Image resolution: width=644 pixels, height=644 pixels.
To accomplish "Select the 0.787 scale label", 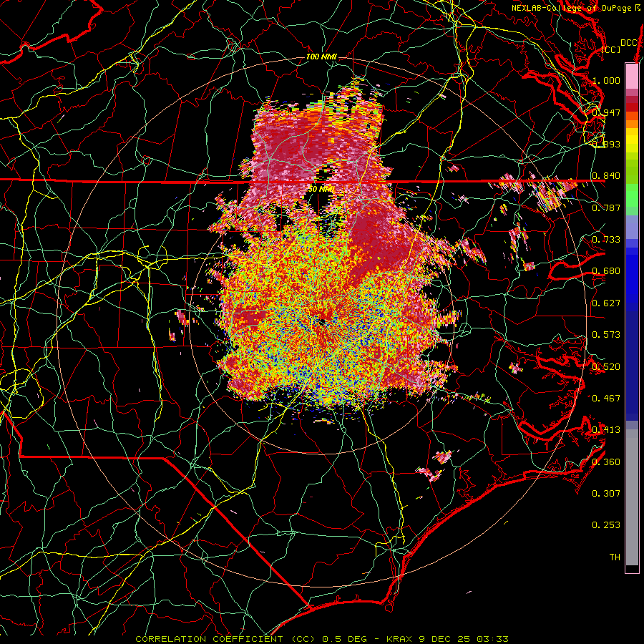I will [x=606, y=208].
